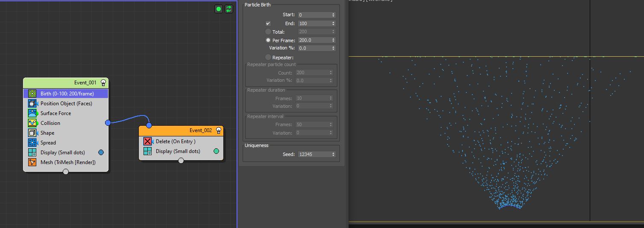Select the Spread operator icon
Screen dimensions: 644x228
32,143
